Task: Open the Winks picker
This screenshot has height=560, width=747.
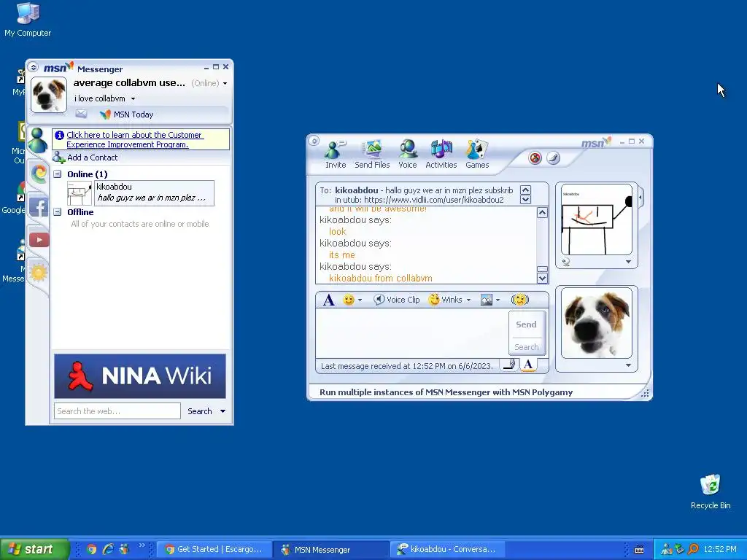Action: pyautogui.click(x=446, y=300)
